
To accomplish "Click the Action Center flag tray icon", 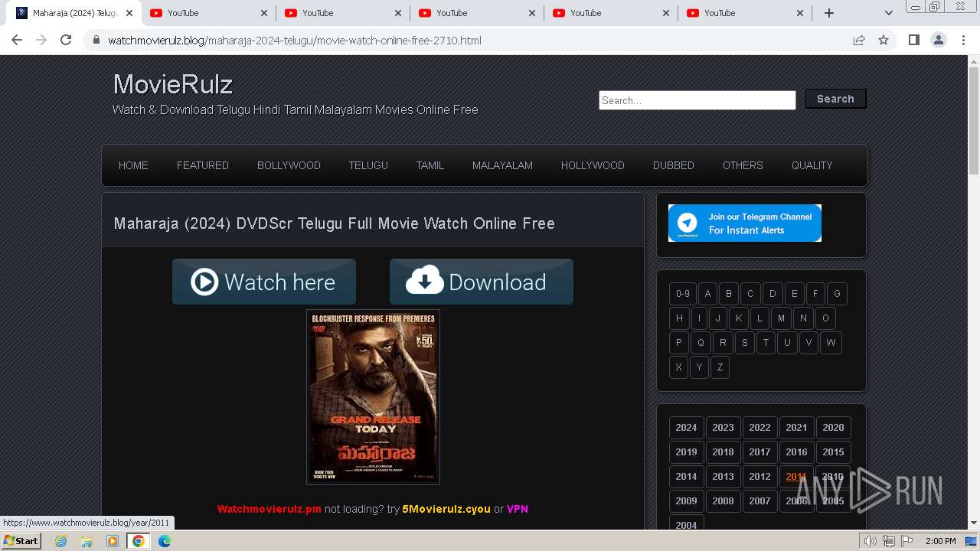I will (906, 541).
